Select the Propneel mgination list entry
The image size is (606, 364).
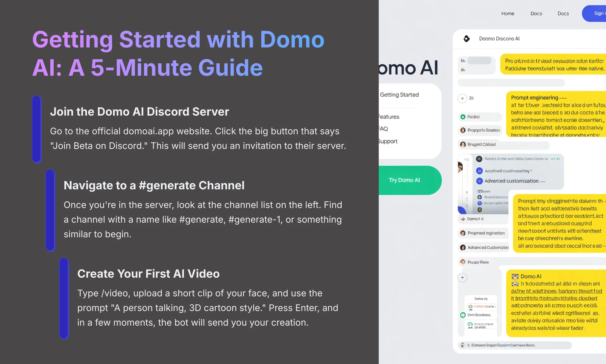tap(483, 233)
